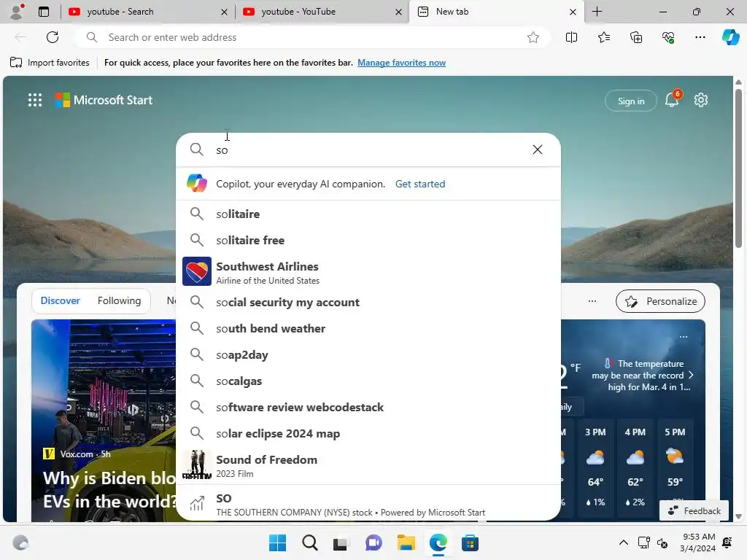Open the Microsoft apps grid launcher
747x560 pixels.
35,100
